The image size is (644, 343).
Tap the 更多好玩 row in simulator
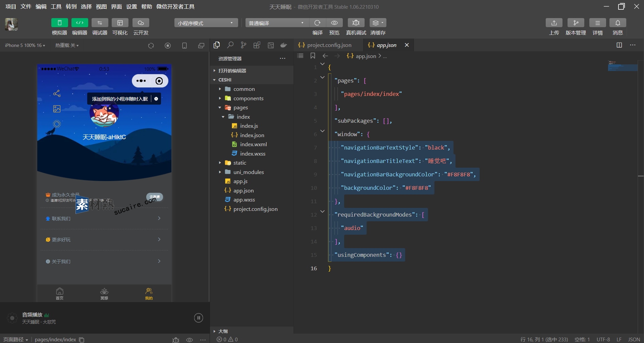(104, 239)
